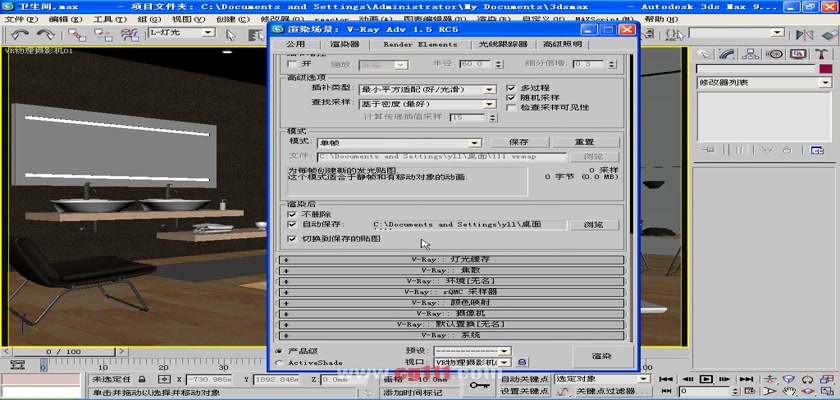Go to end of animation

748,379
